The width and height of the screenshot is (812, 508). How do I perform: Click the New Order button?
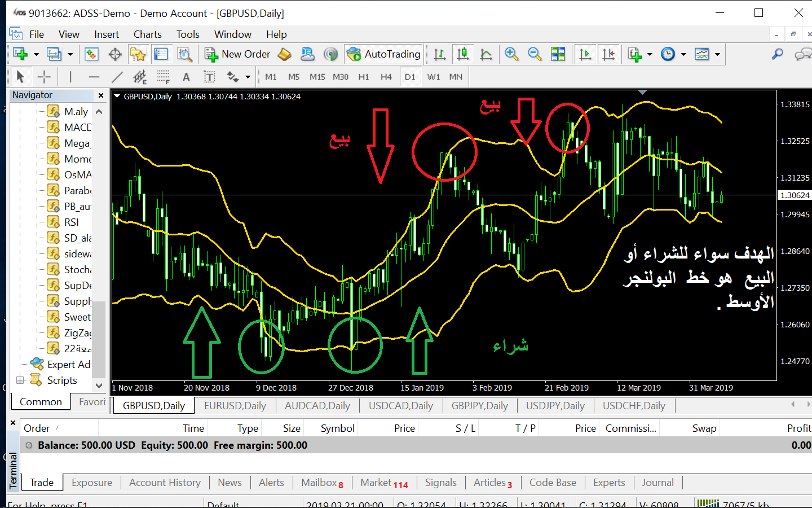coord(237,54)
